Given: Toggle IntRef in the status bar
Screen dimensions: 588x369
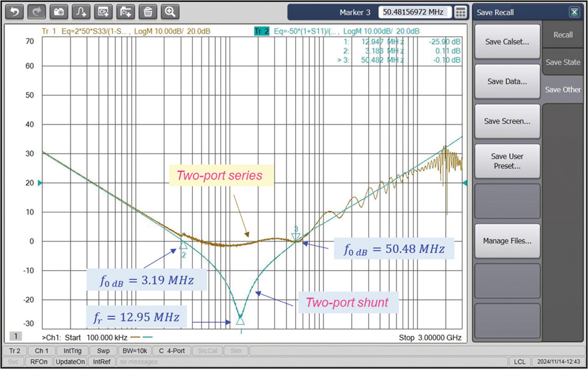Looking at the screenshot, I should tap(102, 361).
